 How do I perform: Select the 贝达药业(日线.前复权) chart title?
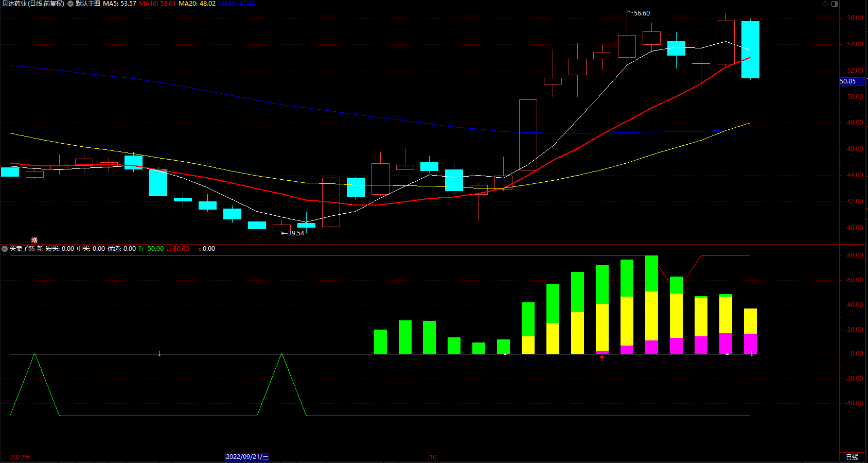33,4
